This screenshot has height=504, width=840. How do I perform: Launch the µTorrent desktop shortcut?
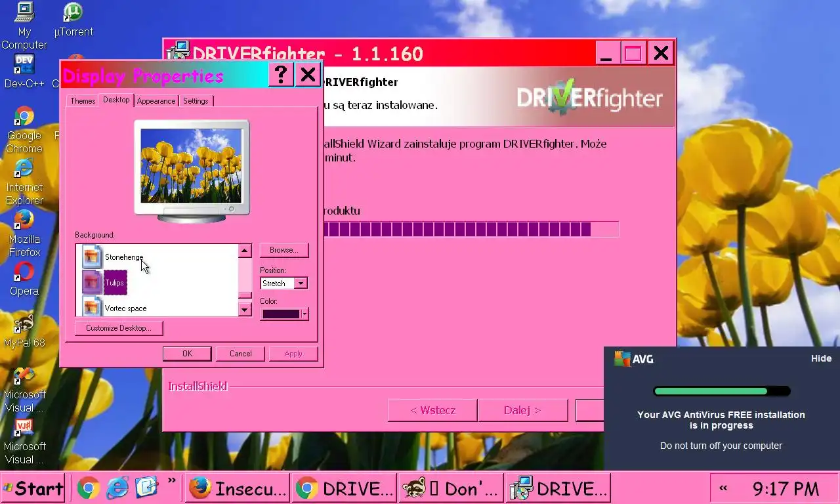pyautogui.click(x=73, y=20)
